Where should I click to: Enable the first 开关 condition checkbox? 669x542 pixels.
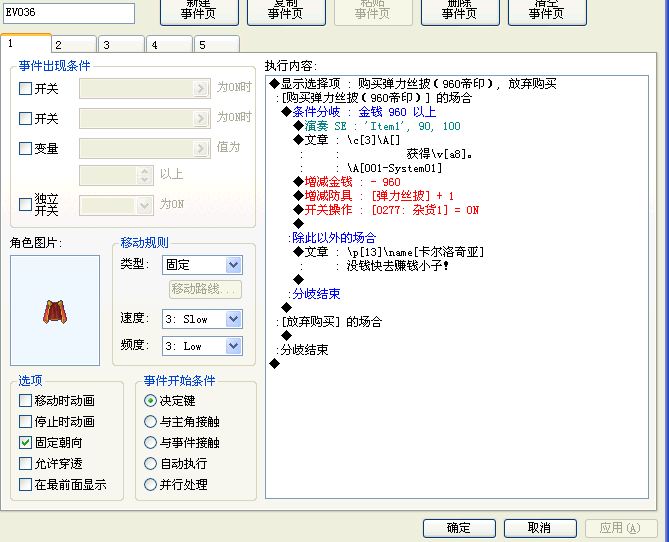[26, 89]
